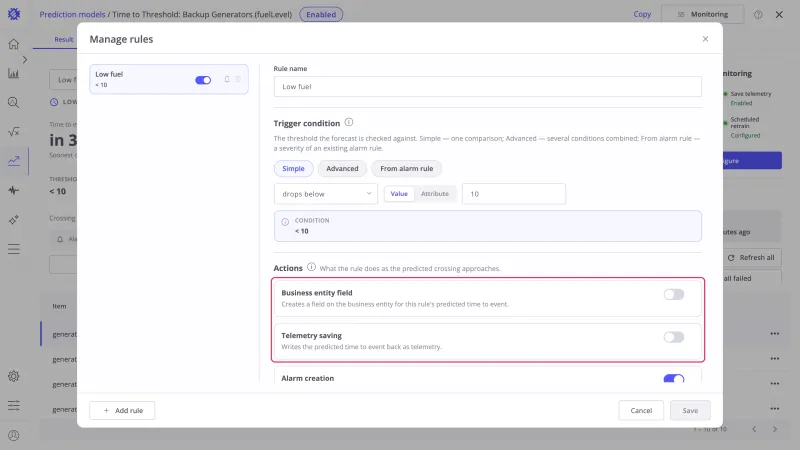Image resolution: width=800 pixels, height=450 pixels.
Task: Click the 'CONDITION < 10' summary text
Action: tap(312, 226)
